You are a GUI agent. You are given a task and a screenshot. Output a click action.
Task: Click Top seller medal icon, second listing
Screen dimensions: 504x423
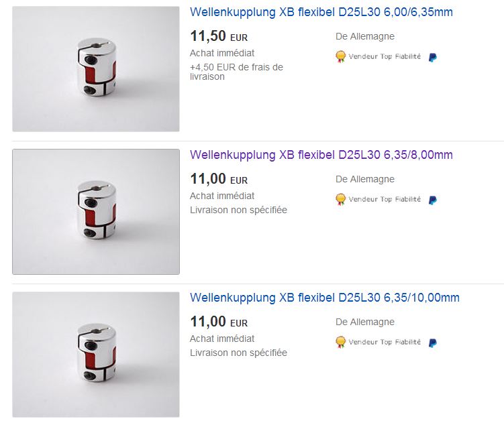pyautogui.click(x=340, y=200)
